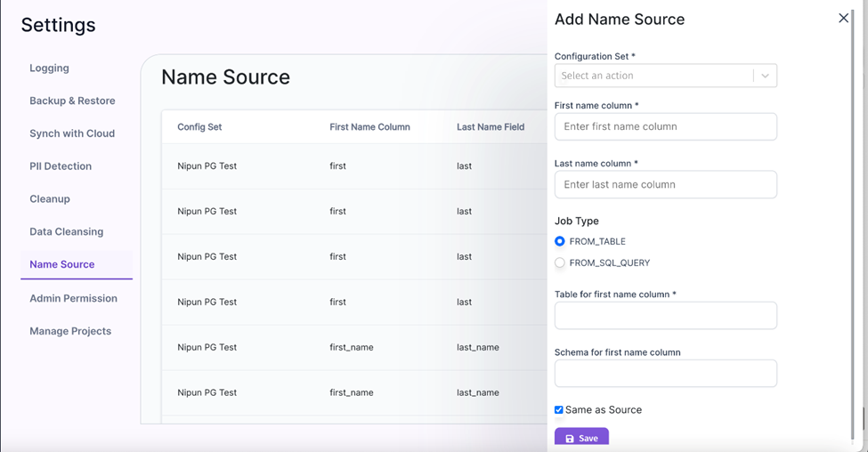Open Data Cleansing settings
This screenshot has height=452, width=868.
(x=67, y=231)
